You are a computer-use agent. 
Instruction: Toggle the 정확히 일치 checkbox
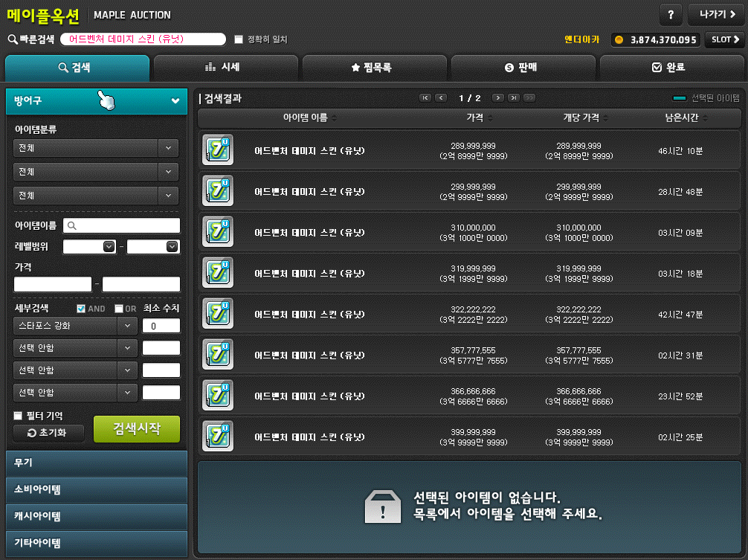(239, 39)
